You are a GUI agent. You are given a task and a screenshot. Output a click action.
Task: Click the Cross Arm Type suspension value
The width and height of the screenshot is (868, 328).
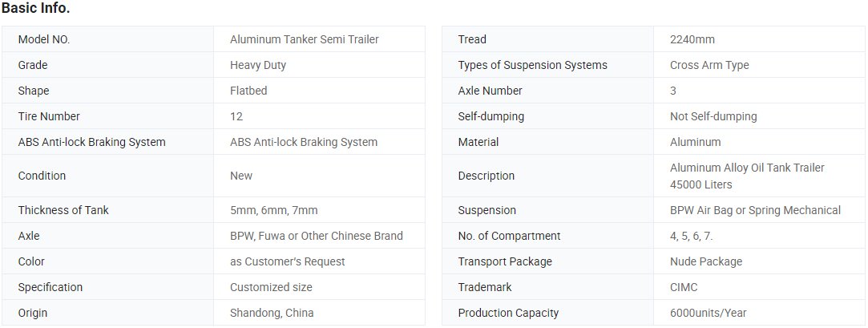coord(709,66)
